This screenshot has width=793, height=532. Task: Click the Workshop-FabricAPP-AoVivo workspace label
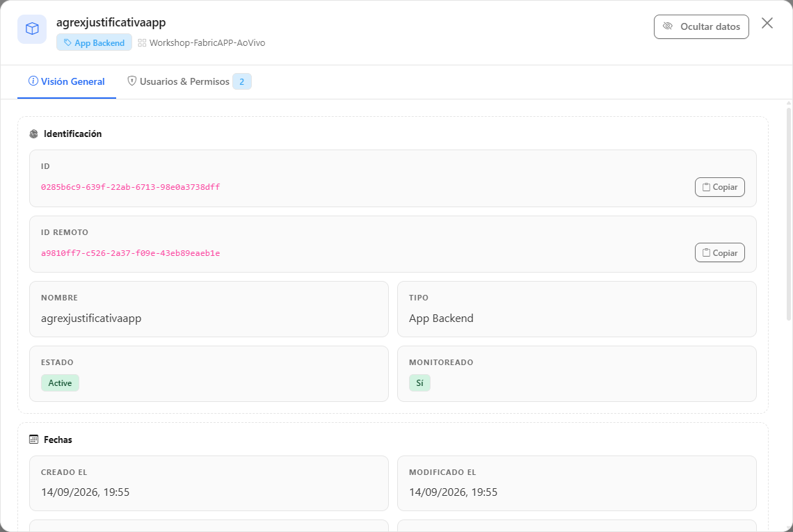[207, 43]
